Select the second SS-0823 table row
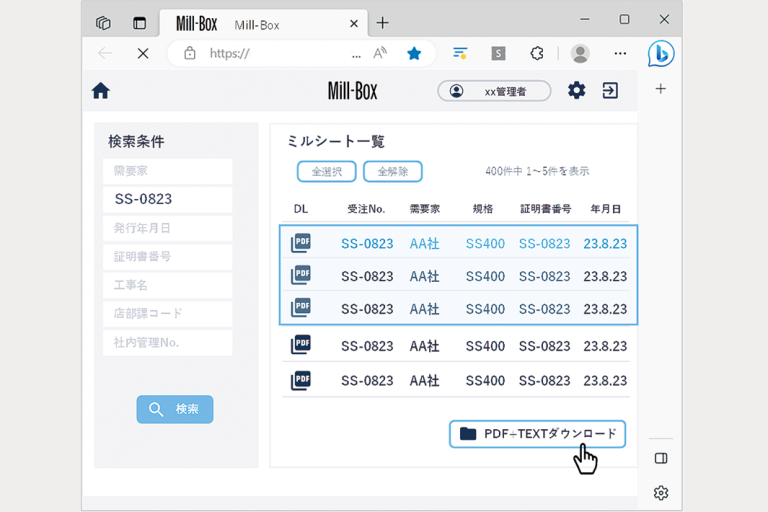Screen dimensions: 768x512 click(458, 276)
